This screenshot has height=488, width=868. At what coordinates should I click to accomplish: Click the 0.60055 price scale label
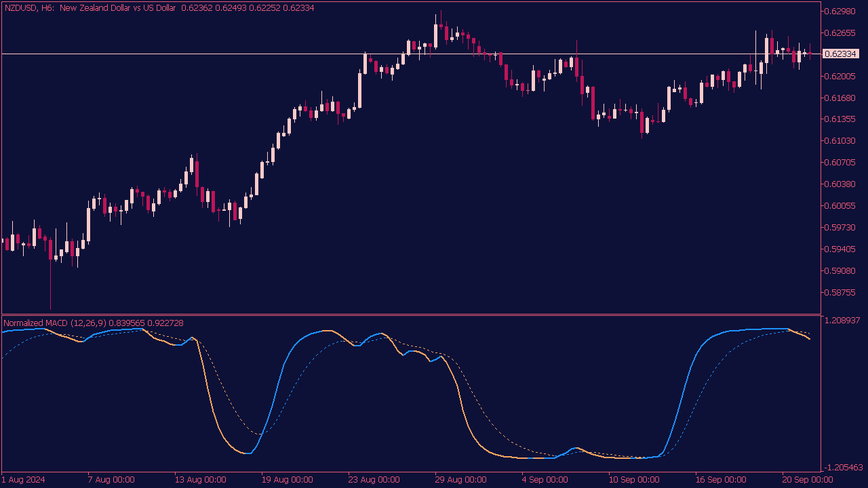(840, 206)
